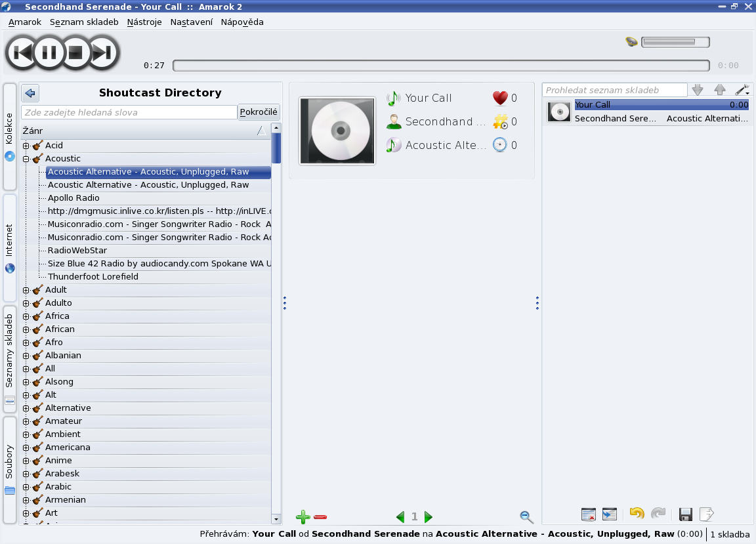Viewport: 756px width, 544px height.
Task: Clear the playlist with the red-x icon
Action: coord(588,514)
